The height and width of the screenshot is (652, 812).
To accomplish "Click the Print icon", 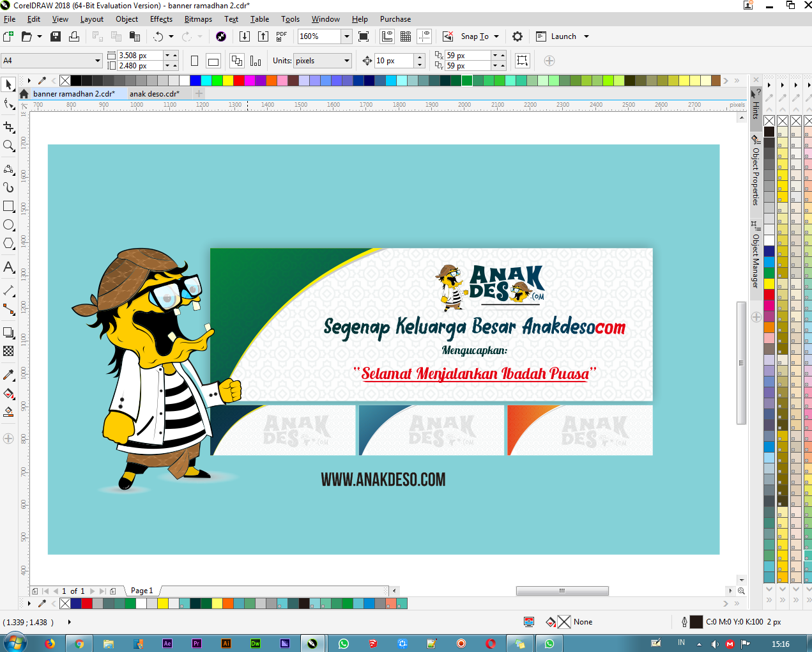I will 74,36.
